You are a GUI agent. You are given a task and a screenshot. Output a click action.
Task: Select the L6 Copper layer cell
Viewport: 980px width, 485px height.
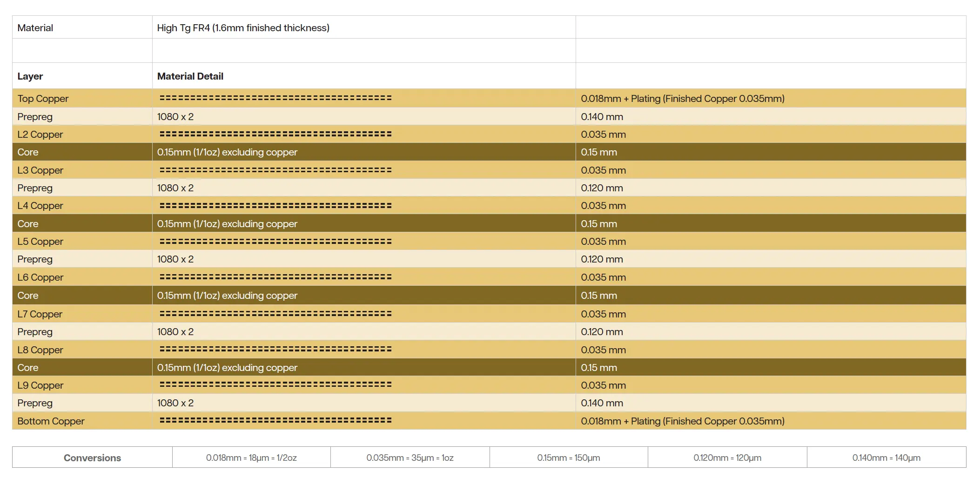coord(40,277)
